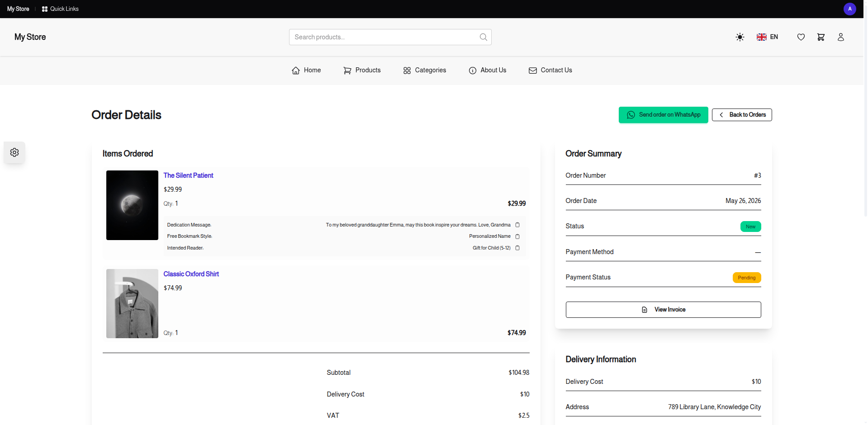Click order date 'May 26, 2026'
The width and height of the screenshot is (868, 425).
[743, 201]
